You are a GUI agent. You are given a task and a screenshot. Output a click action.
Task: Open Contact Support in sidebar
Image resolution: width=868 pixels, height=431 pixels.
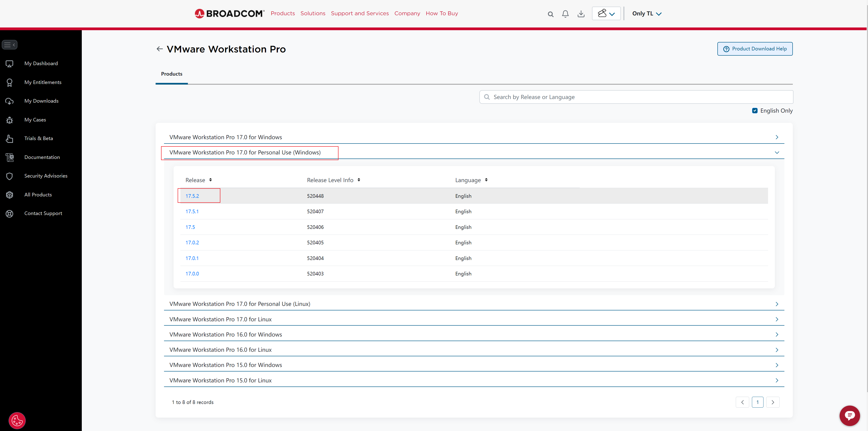(43, 213)
